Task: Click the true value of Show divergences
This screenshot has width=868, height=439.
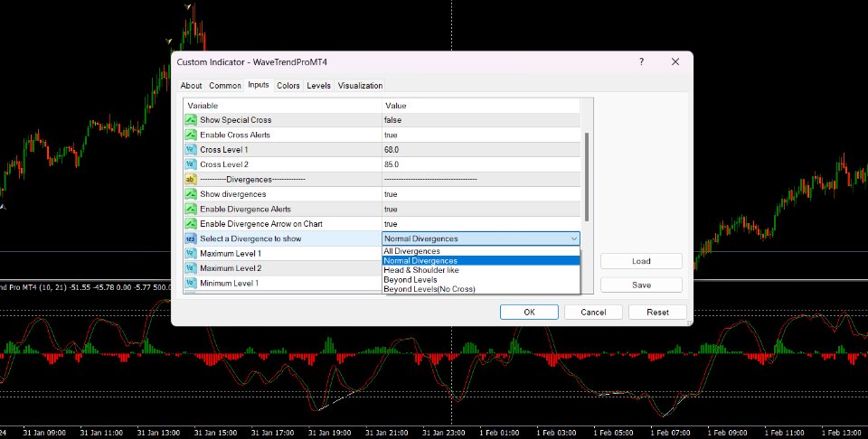Action: click(x=391, y=194)
